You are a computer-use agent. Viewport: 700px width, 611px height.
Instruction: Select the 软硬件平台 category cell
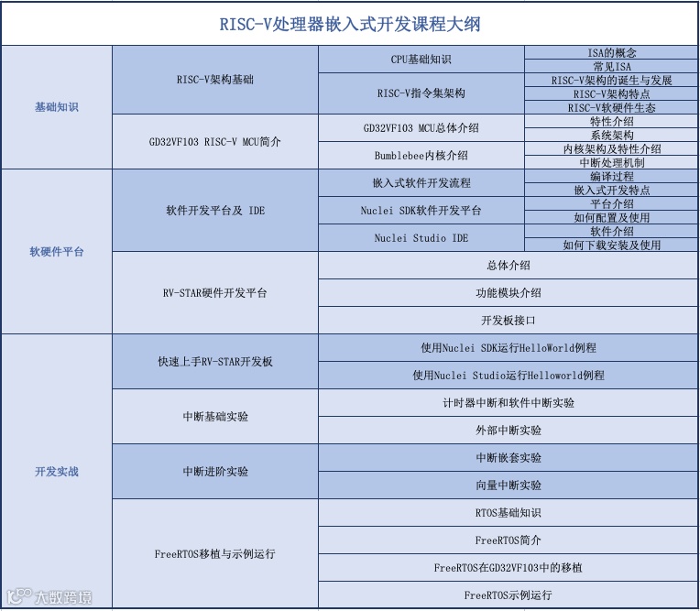point(57,251)
